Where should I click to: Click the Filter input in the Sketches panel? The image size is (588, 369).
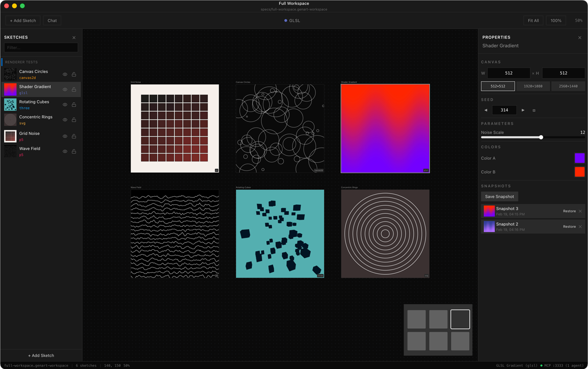(x=41, y=48)
